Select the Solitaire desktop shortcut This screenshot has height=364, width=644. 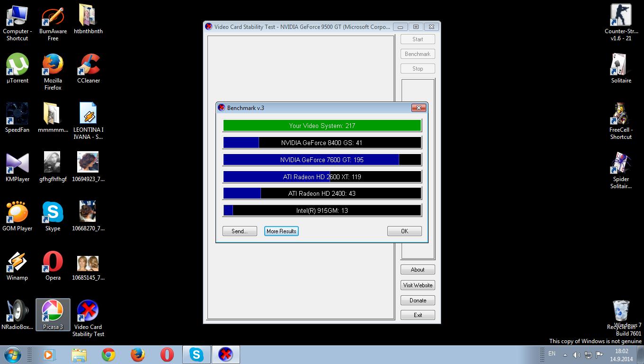[x=621, y=68]
